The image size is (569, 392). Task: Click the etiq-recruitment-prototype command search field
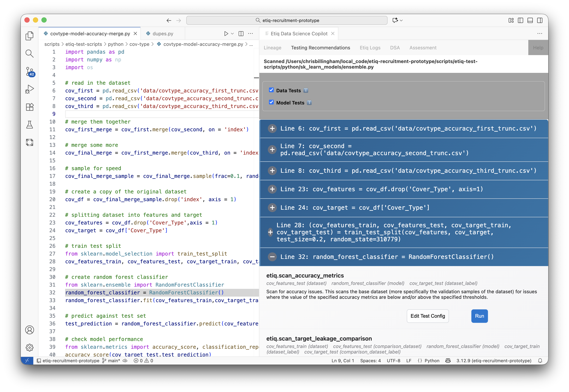pyautogui.click(x=287, y=20)
